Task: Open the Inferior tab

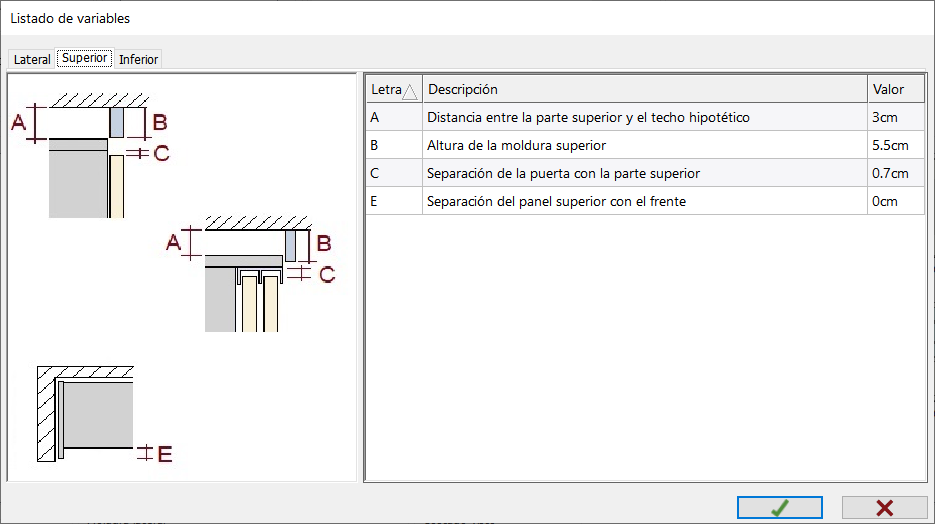Action: pos(138,59)
